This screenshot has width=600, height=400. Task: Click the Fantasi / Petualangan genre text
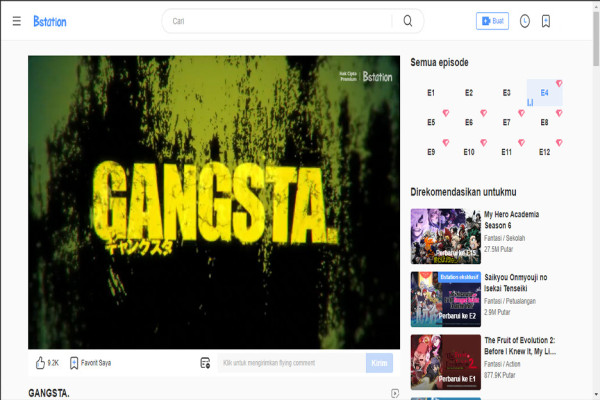pos(510,301)
